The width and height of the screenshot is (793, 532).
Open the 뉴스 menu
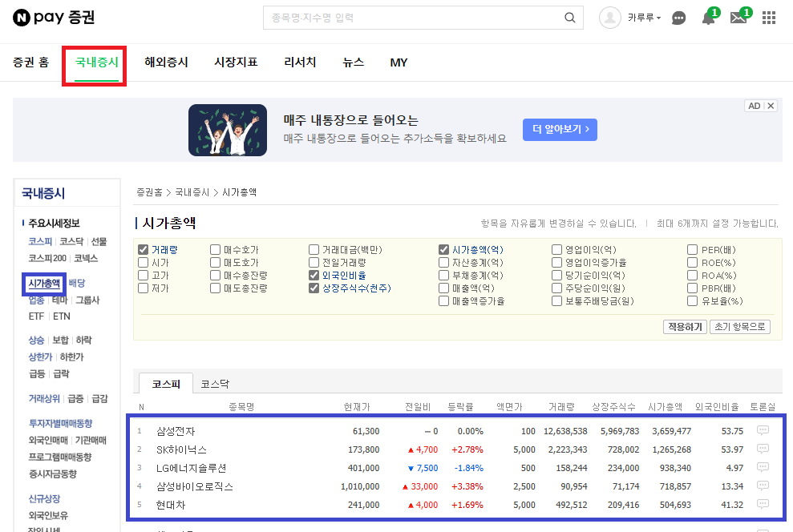pyautogui.click(x=353, y=62)
